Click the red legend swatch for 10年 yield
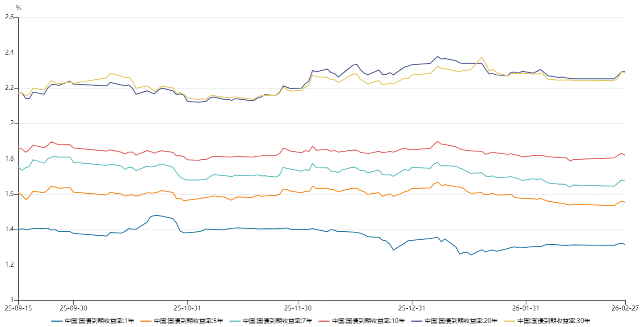This screenshot has width=644, height=327. click(x=324, y=321)
